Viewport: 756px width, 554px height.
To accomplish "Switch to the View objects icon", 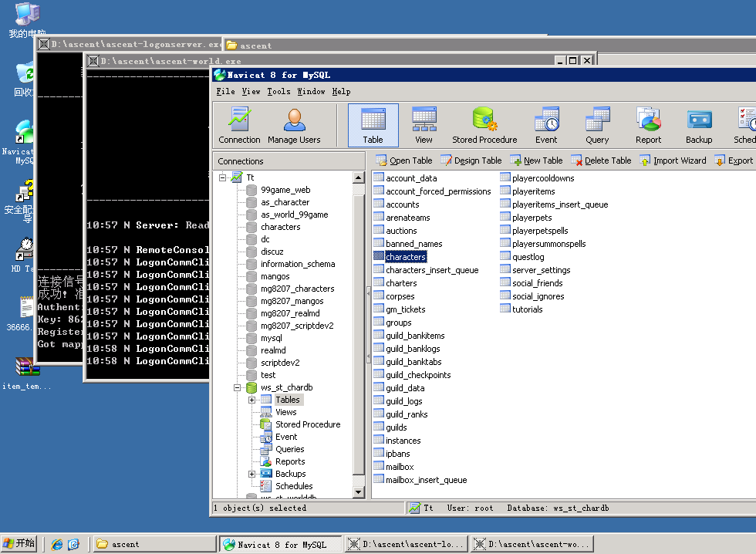I will (x=424, y=125).
